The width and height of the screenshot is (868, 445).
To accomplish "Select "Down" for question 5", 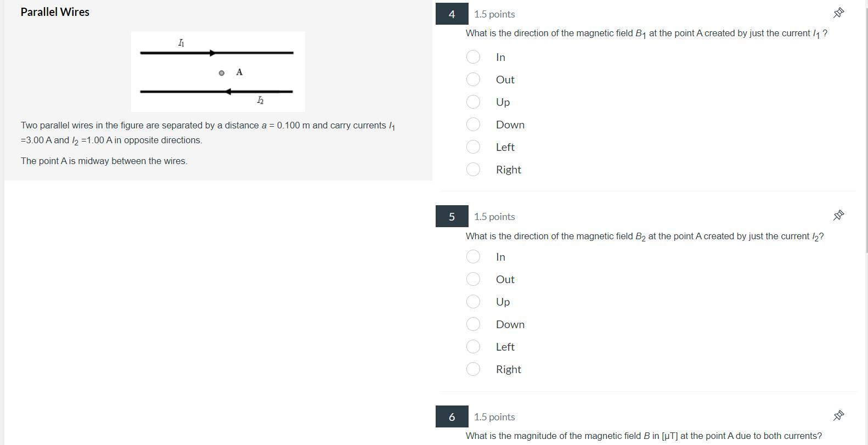I will 473,324.
